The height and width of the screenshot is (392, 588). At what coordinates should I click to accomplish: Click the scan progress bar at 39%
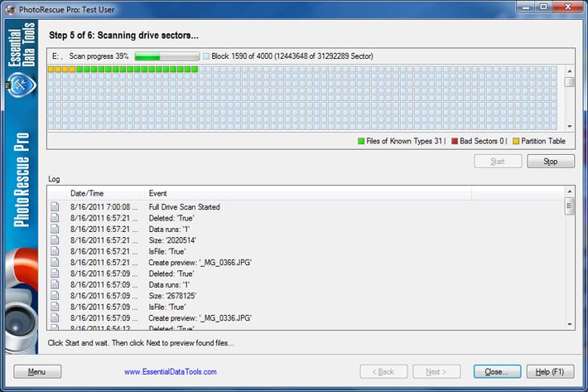(x=166, y=56)
